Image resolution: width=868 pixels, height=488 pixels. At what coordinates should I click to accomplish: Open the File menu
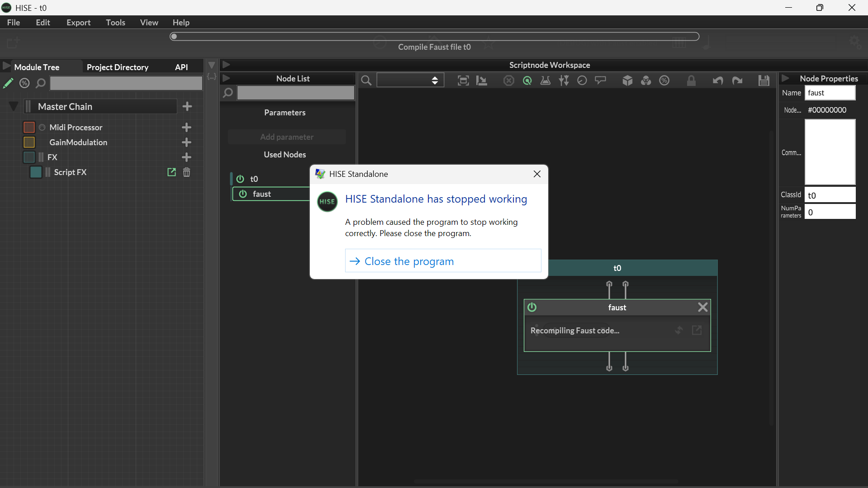tap(14, 23)
